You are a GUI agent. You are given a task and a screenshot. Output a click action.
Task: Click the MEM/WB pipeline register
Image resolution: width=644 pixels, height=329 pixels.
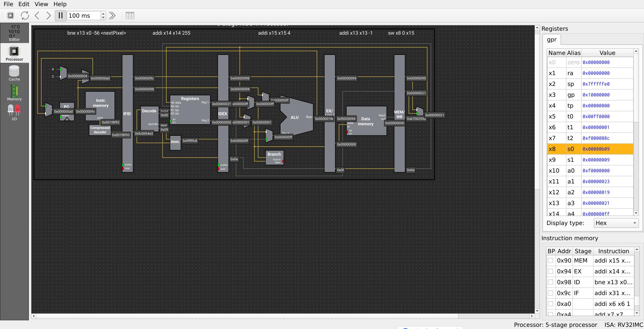point(399,113)
